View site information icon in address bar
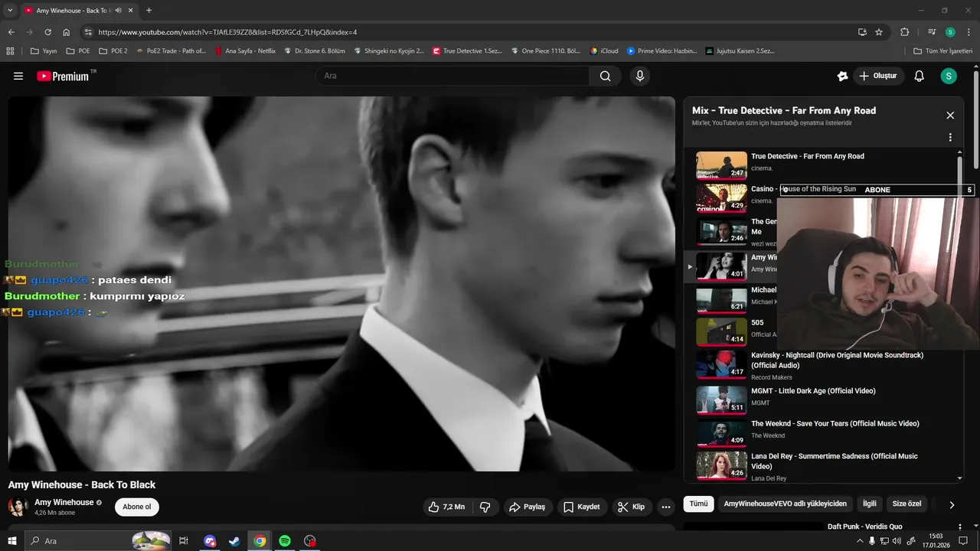Screen dimensions: 980x551 88,32
